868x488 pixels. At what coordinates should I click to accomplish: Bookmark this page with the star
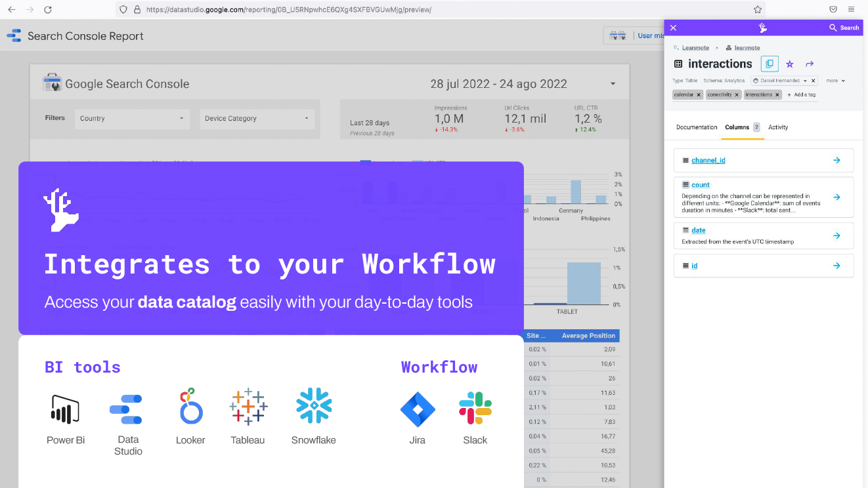point(758,10)
